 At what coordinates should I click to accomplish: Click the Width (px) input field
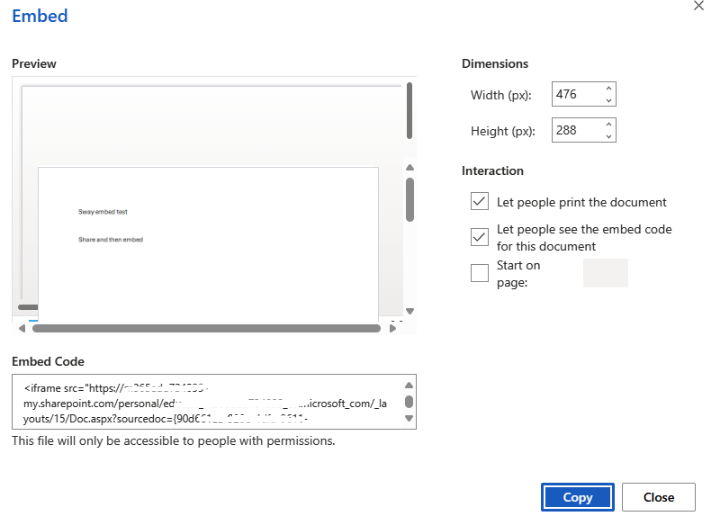tap(578, 94)
